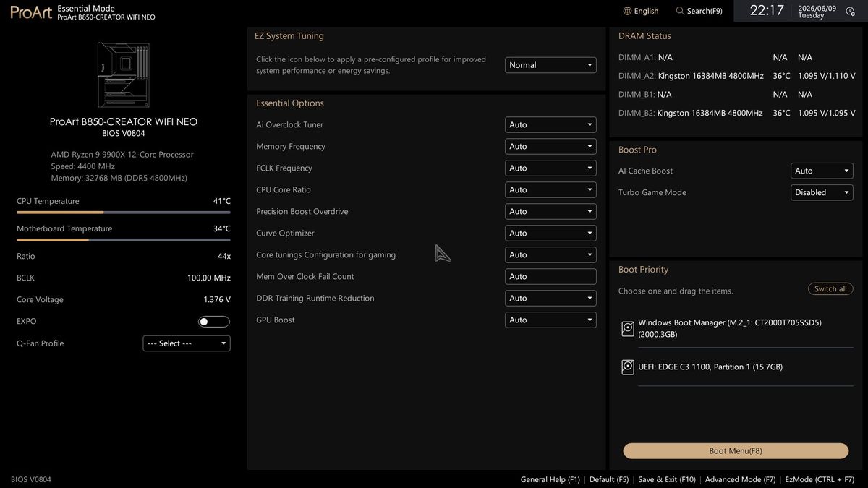Click the Motherboard Temperature bar
Image resolution: width=868 pixels, height=488 pixels.
tap(124, 240)
